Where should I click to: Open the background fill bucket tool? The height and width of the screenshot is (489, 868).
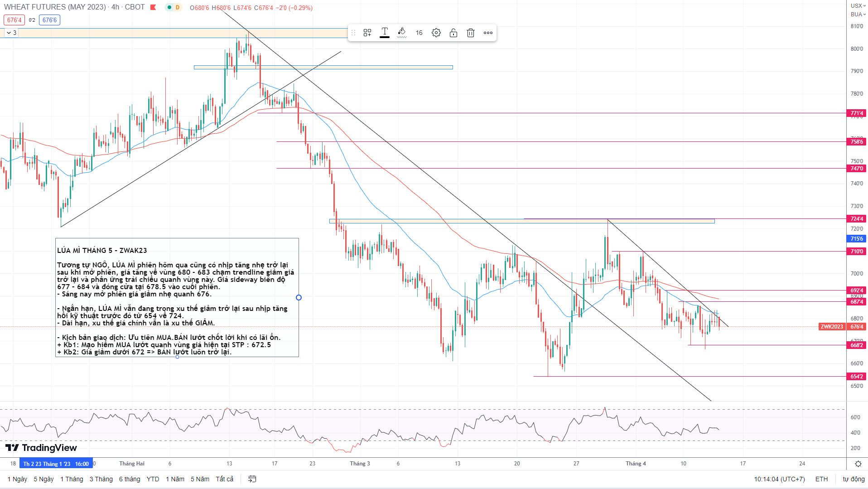401,32
